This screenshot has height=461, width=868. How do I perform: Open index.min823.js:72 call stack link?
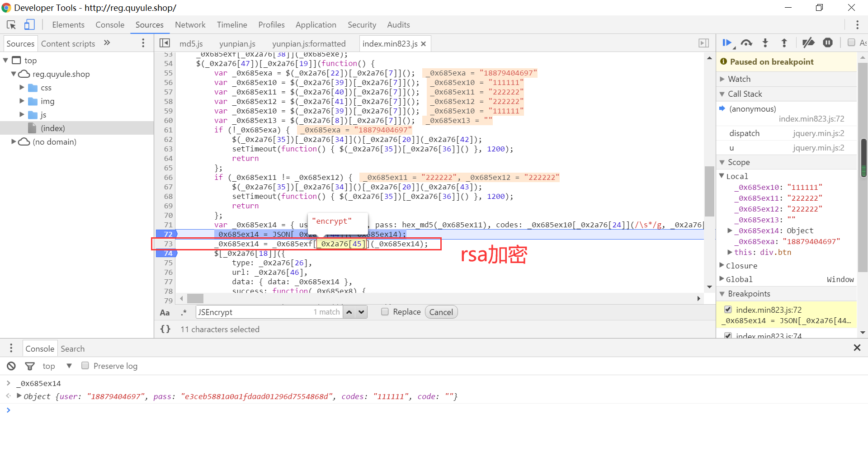pyautogui.click(x=811, y=119)
